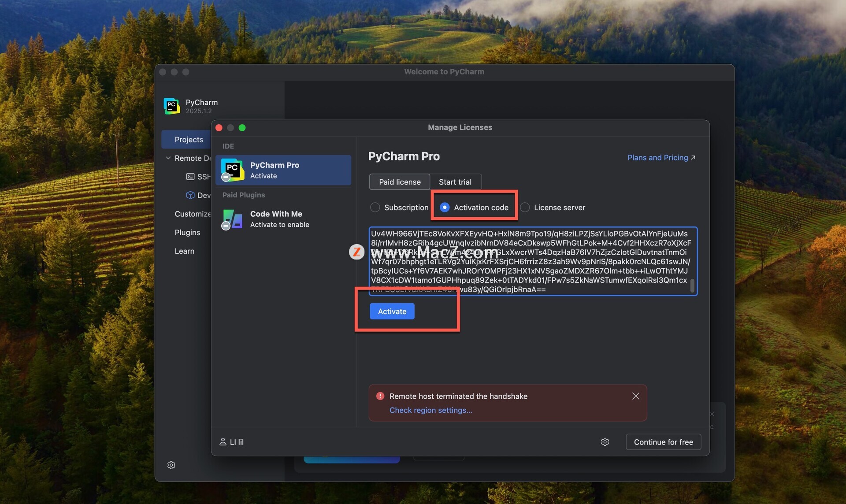This screenshot has width=846, height=504.
Task: Open Learn in the welcome sidebar
Action: click(x=184, y=251)
